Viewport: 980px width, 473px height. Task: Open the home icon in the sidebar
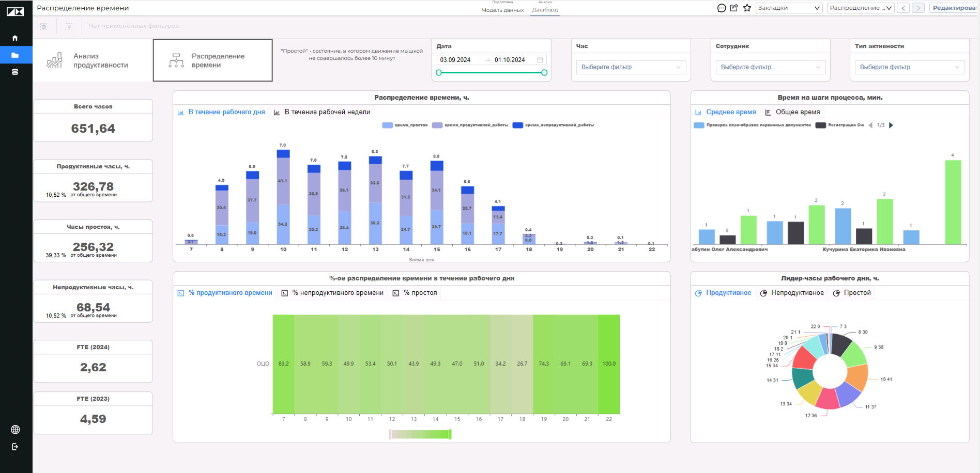15,38
